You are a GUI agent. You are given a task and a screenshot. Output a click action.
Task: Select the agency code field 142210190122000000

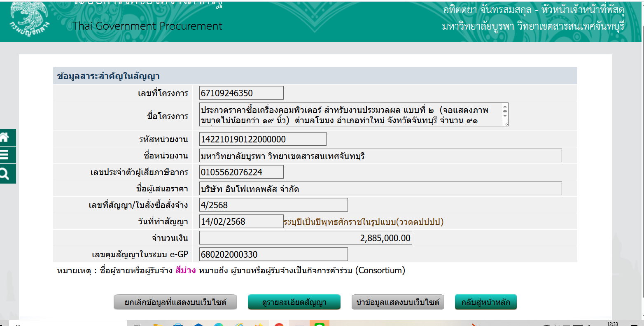click(262, 139)
